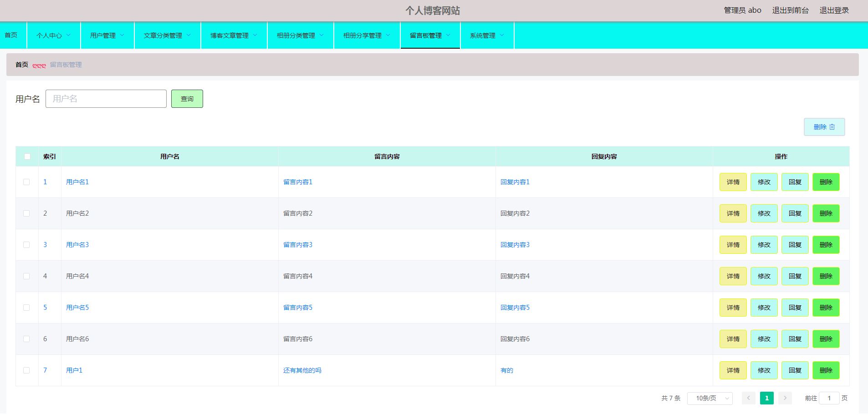Go to next page arrow in pagination
The height and width of the screenshot is (419, 868).
coord(785,398)
